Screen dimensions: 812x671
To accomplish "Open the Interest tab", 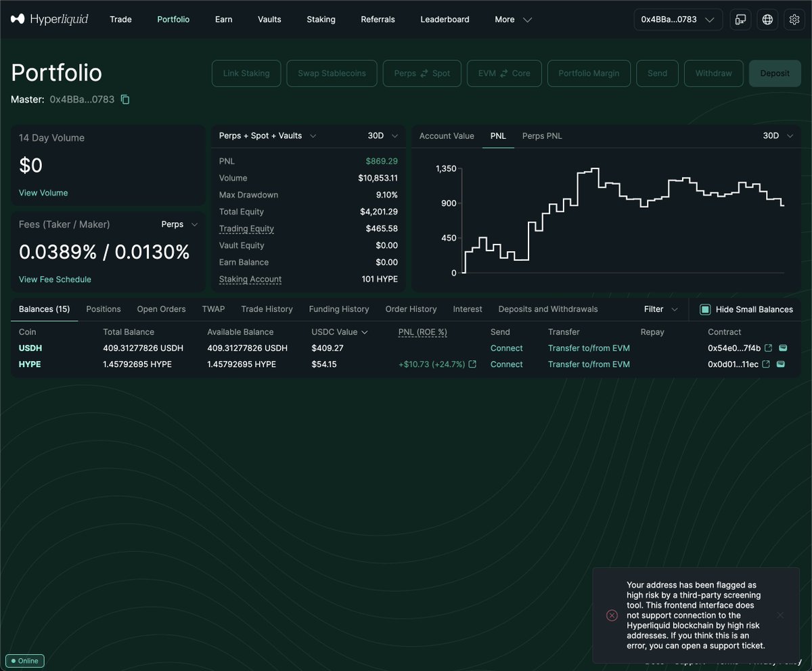I will (468, 309).
